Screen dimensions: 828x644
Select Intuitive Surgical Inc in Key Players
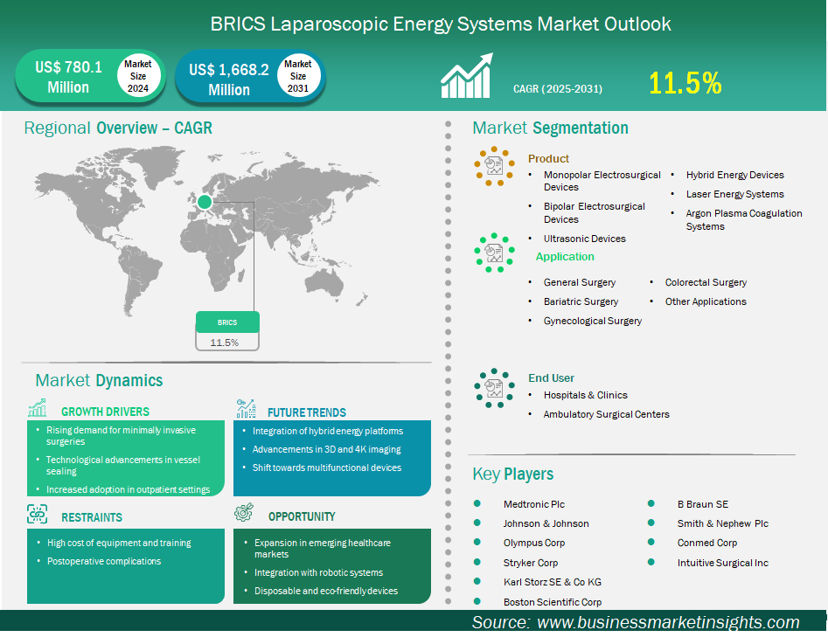pos(722,563)
